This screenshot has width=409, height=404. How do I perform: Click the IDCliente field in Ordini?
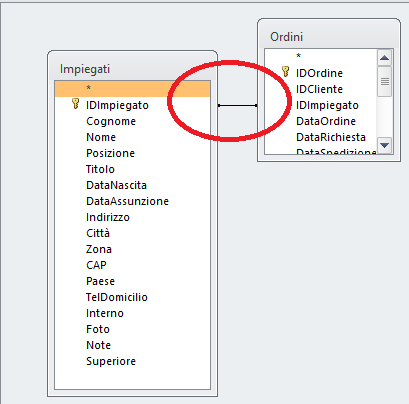point(319,89)
